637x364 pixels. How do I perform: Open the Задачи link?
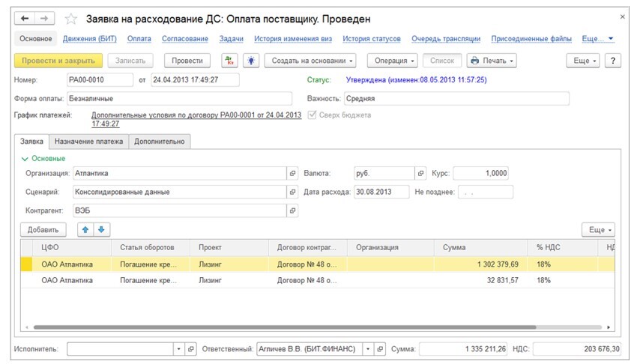click(231, 38)
